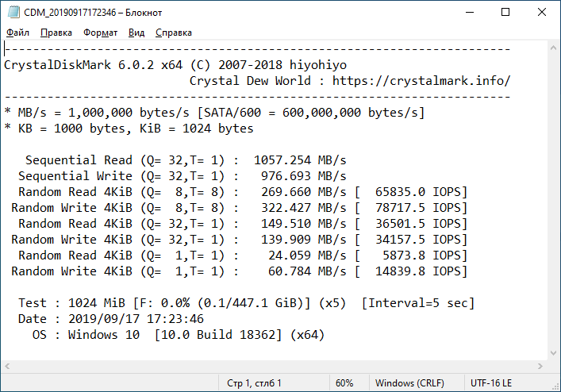Open the Справка menu
561x392 pixels.
[174, 33]
